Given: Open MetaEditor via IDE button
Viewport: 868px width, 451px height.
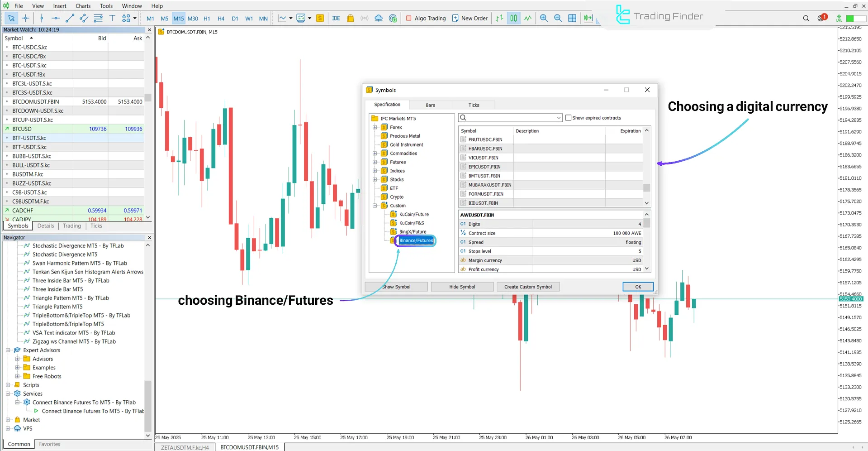Looking at the screenshot, I should tap(336, 18).
